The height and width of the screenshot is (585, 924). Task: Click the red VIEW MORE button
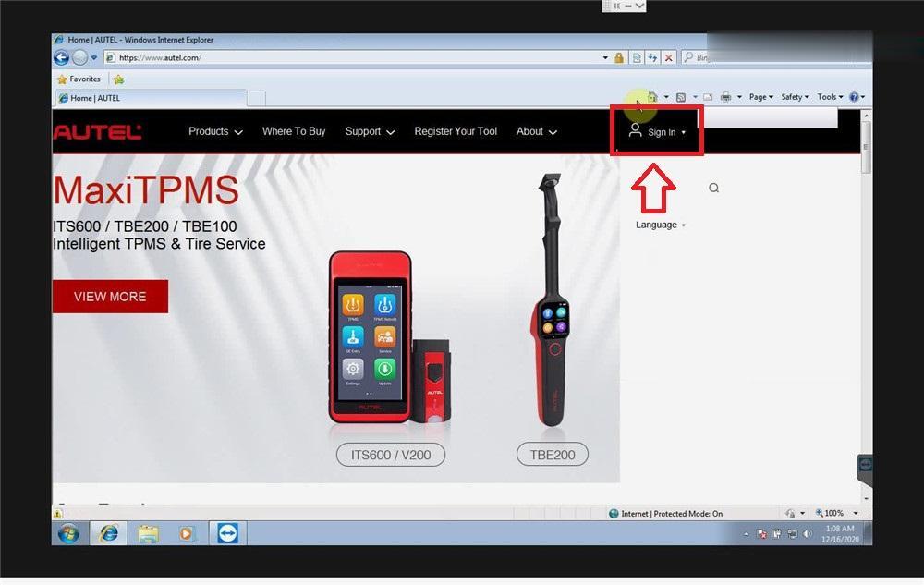click(110, 297)
